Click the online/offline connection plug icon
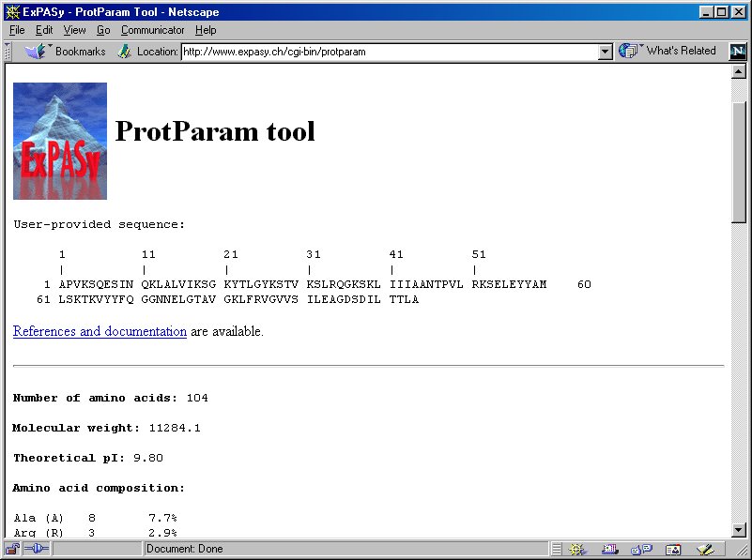This screenshot has width=752, height=560. [x=36, y=549]
